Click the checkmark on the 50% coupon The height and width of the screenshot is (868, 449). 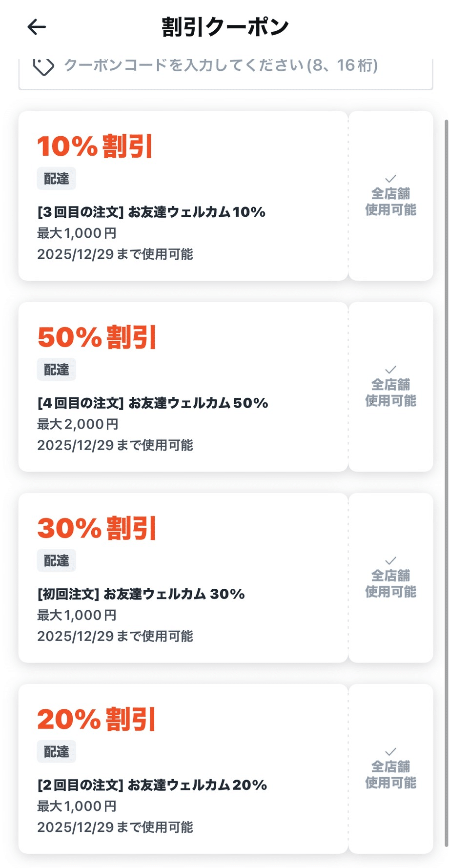tap(390, 370)
